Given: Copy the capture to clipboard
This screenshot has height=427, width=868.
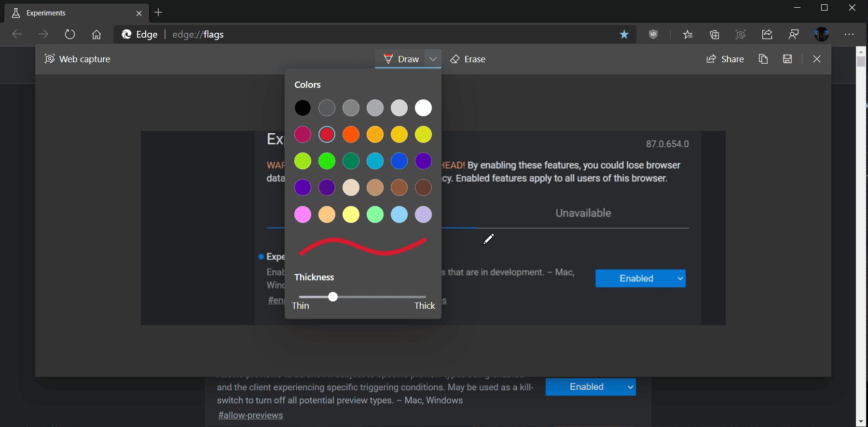Looking at the screenshot, I should click(x=763, y=59).
